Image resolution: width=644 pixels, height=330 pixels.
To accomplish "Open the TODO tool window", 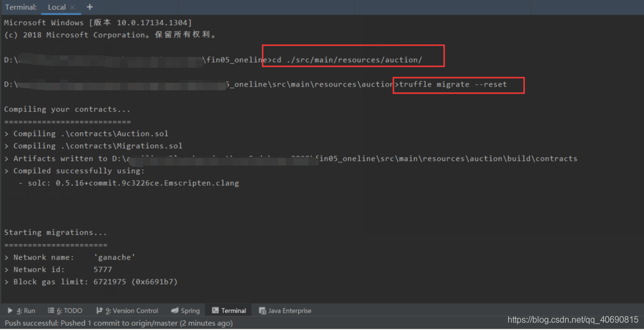I will point(65,311).
